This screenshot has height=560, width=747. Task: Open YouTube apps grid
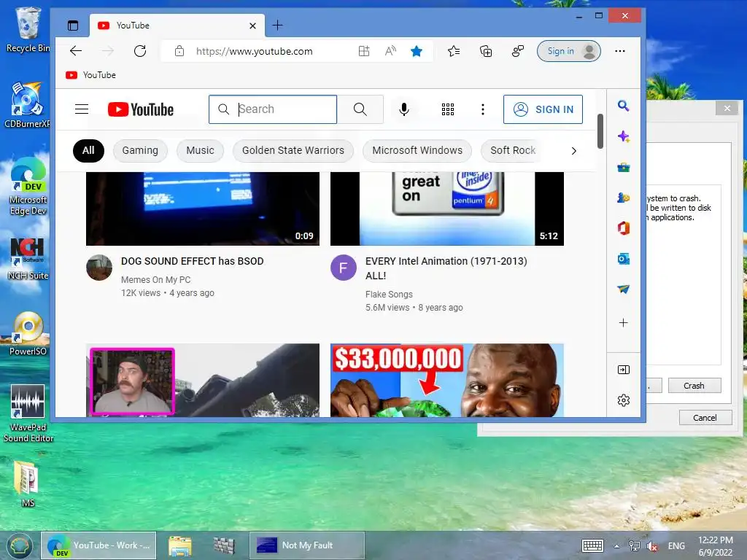pos(448,109)
